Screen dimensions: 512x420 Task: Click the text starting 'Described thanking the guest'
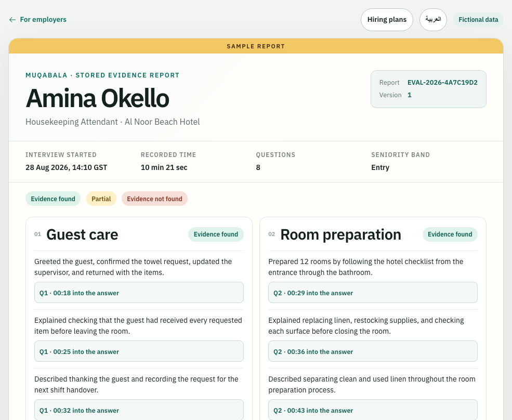point(136,385)
